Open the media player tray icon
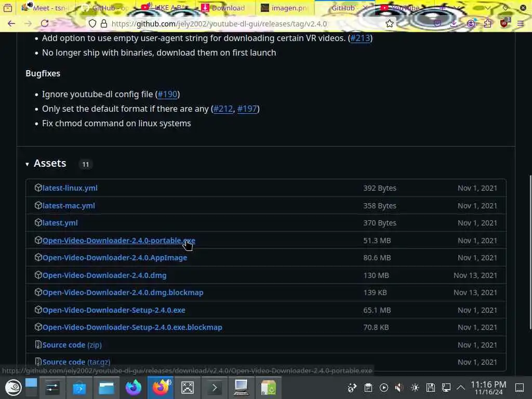532x399 pixels. (x=384, y=388)
